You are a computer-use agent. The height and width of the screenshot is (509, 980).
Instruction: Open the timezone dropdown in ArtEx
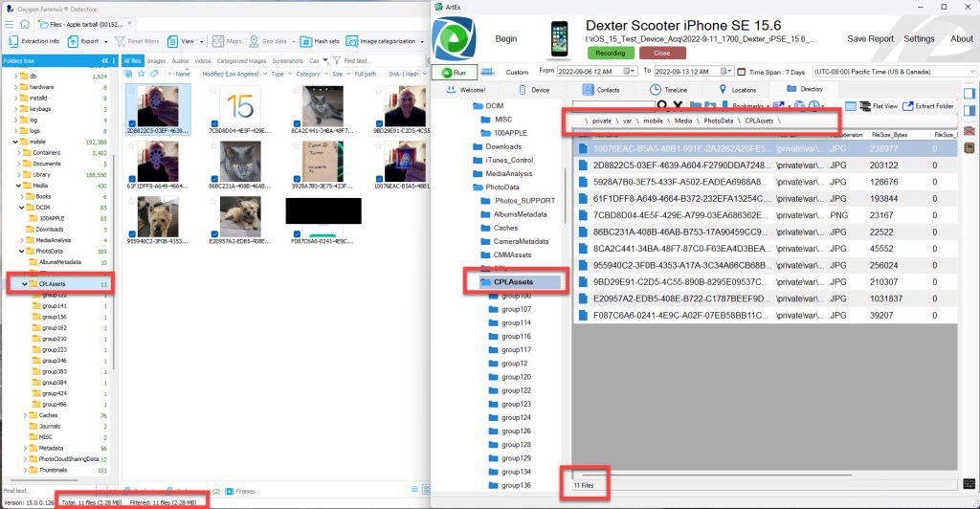click(971, 72)
